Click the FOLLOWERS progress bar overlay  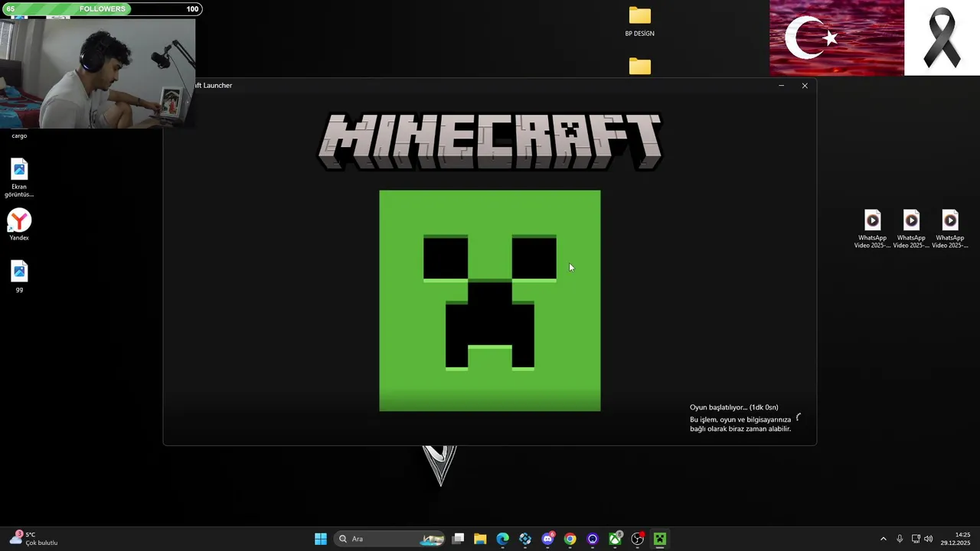point(101,9)
